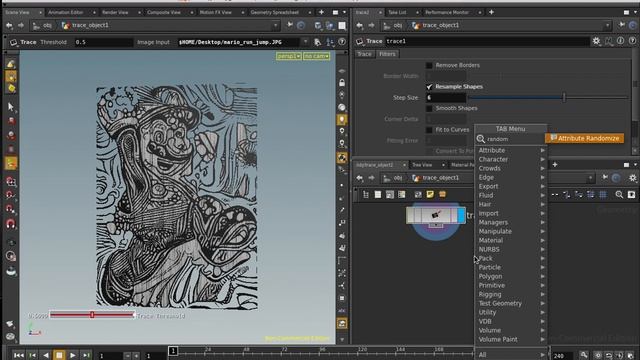The height and width of the screenshot is (360, 640).
Task: Click the network editor search magnifier icon
Action: 619,195
